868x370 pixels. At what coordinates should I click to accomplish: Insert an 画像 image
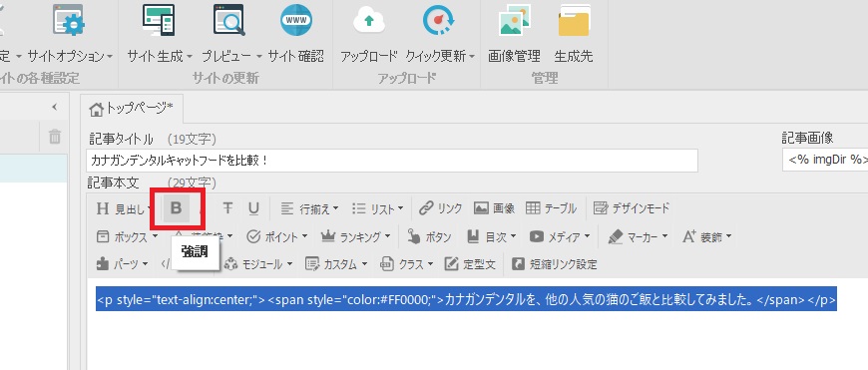[x=494, y=208]
